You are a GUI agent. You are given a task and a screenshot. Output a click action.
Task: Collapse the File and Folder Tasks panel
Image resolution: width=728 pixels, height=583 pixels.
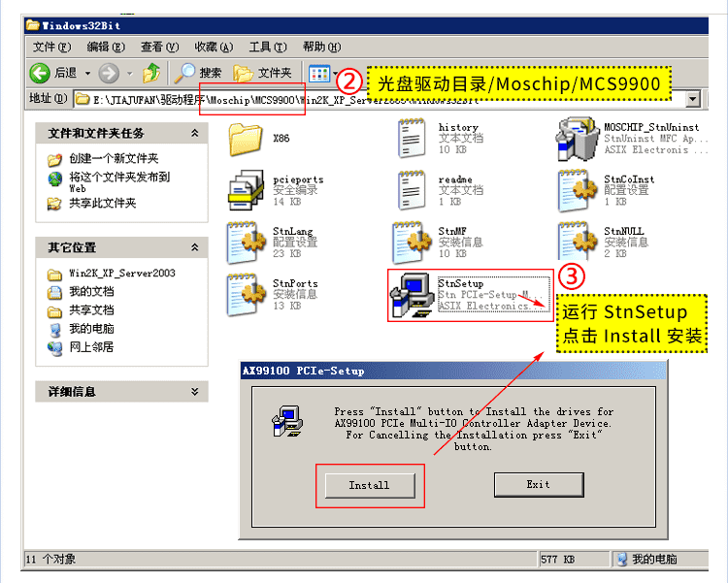(x=195, y=133)
